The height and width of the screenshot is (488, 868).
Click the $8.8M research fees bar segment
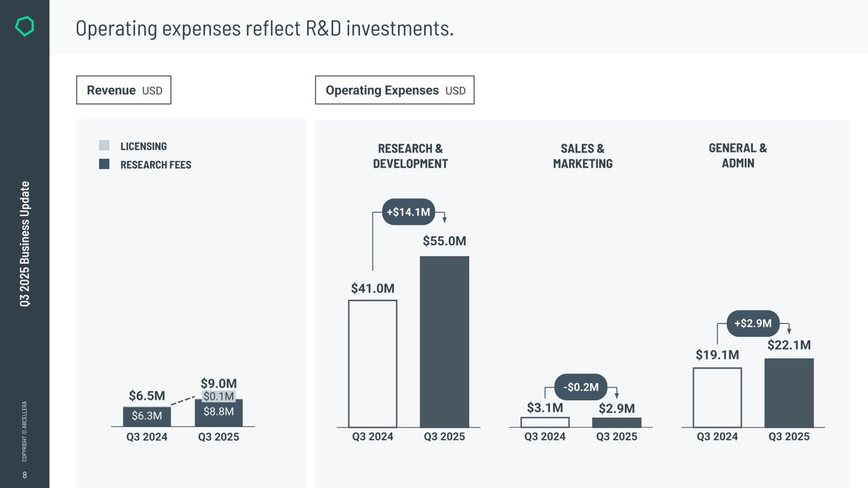point(219,413)
